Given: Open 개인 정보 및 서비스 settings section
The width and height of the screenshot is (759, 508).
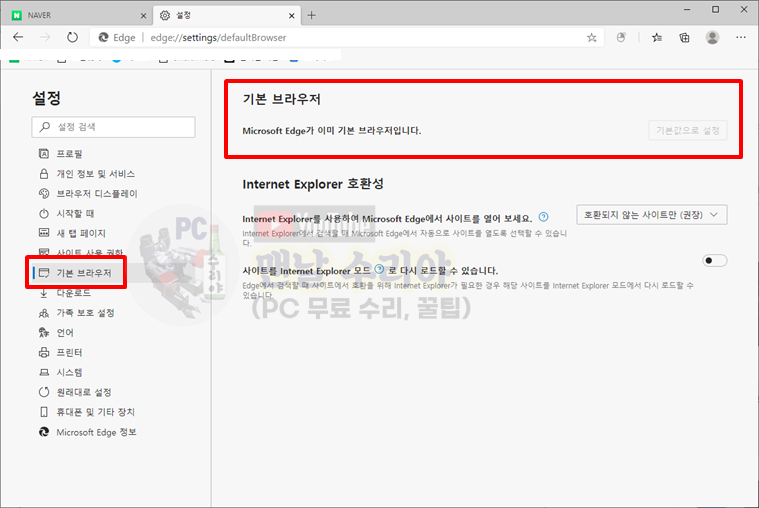Looking at the screenshot, I should (x=95, y=173).
